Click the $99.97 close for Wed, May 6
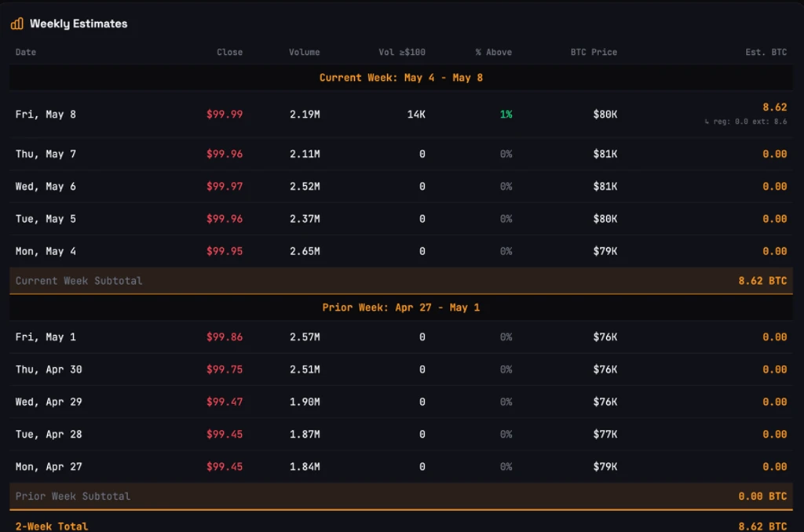This screenshot has width=804, height=532. click(225, 187)
